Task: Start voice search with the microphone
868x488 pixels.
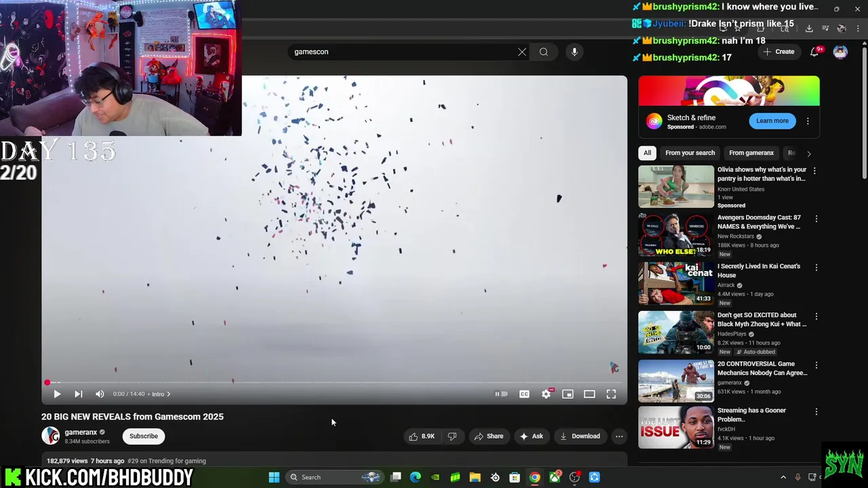Action: coord(574,52)
